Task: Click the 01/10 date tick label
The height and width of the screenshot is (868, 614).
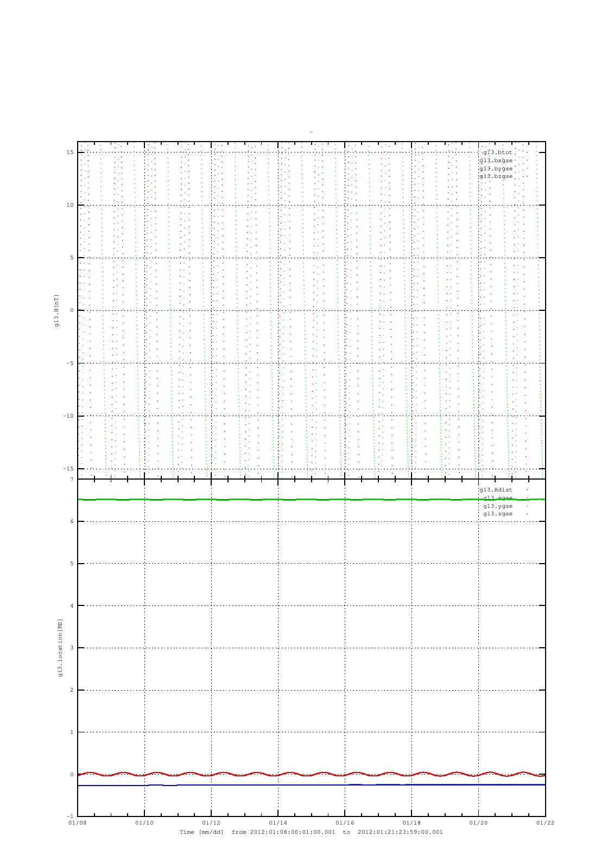Action: [144, 823]
